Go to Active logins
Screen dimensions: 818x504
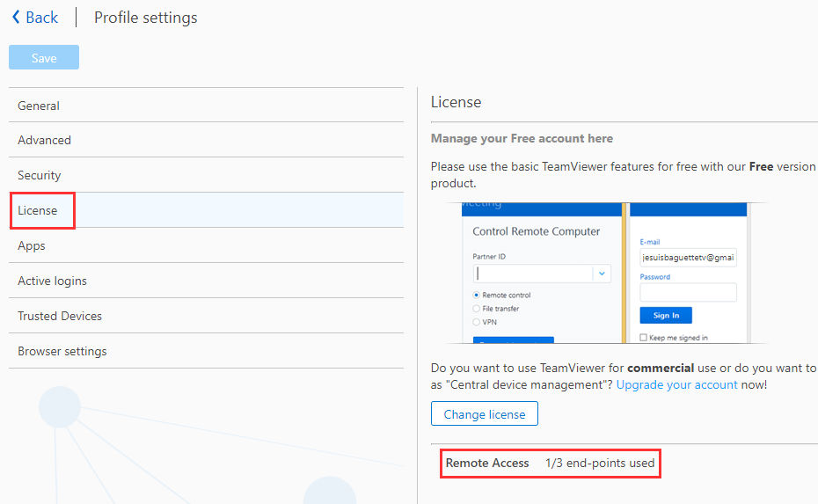(x=206, y=281)
